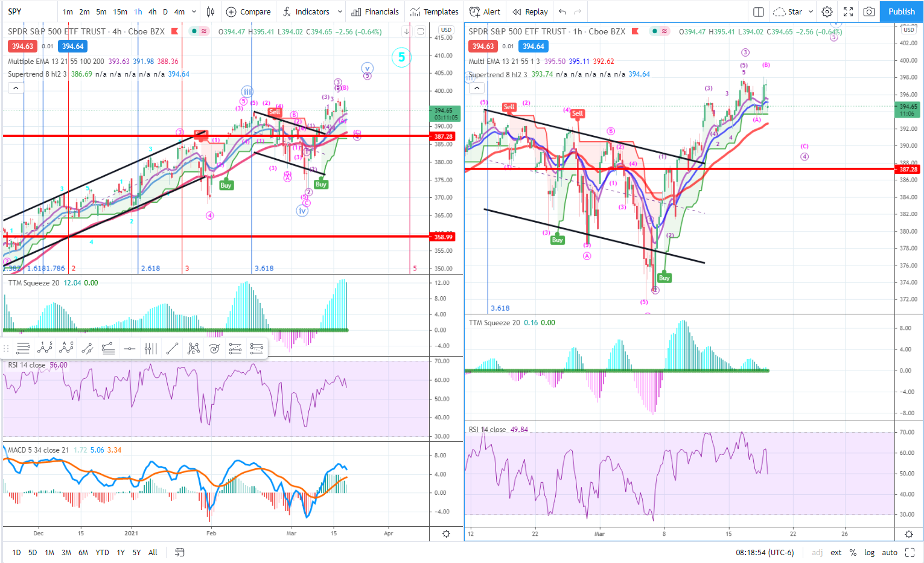Select Fib spiral drawing tool
This screenshot has width=924, height=563.
click(x=214, y=348)
